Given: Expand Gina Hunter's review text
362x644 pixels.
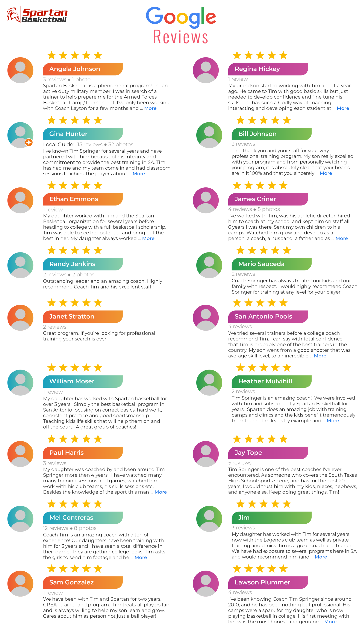Looking at the screenshot, I should click(139, 173).
